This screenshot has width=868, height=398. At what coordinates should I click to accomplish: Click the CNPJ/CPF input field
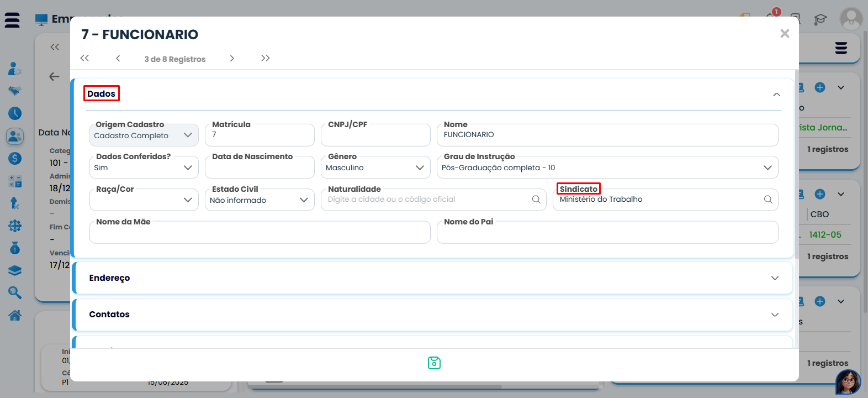tap(375, 135)
